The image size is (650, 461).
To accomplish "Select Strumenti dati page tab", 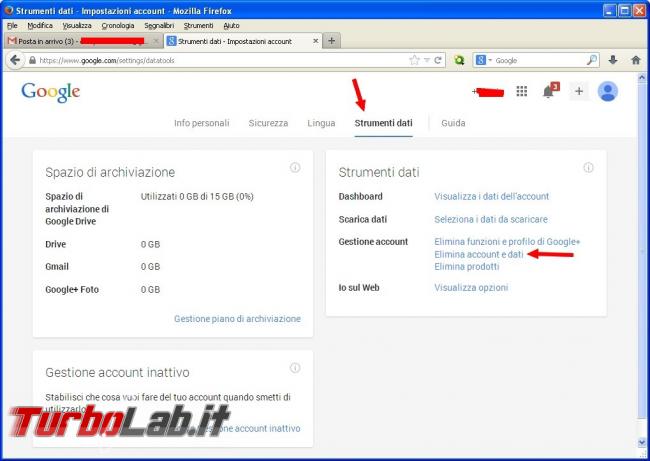I will [x=383, y=123].
